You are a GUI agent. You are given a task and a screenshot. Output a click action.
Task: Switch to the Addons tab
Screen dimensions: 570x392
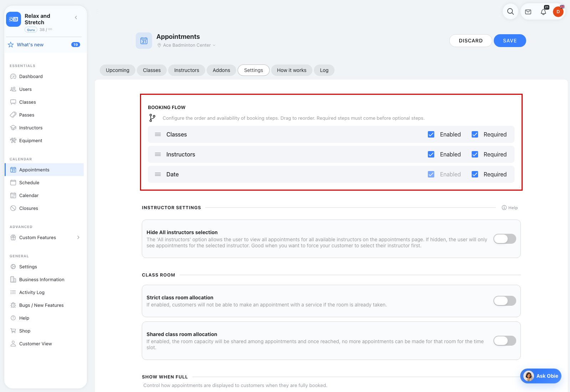[221, 70]
